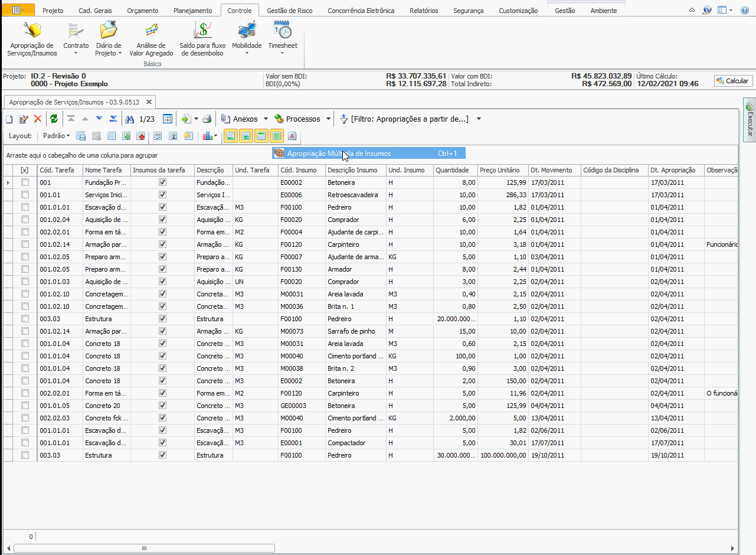Tick selection checkbox for 002.02.03 Concreto fck row
The width and height of the screenshot is (756, 555).
click(25, 419)
